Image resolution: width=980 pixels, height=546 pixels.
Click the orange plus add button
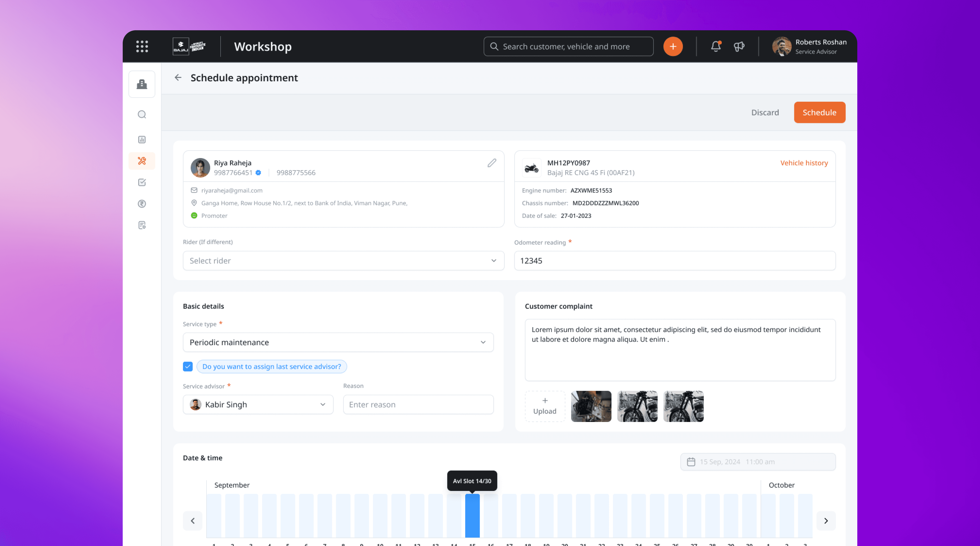(673, 46)
